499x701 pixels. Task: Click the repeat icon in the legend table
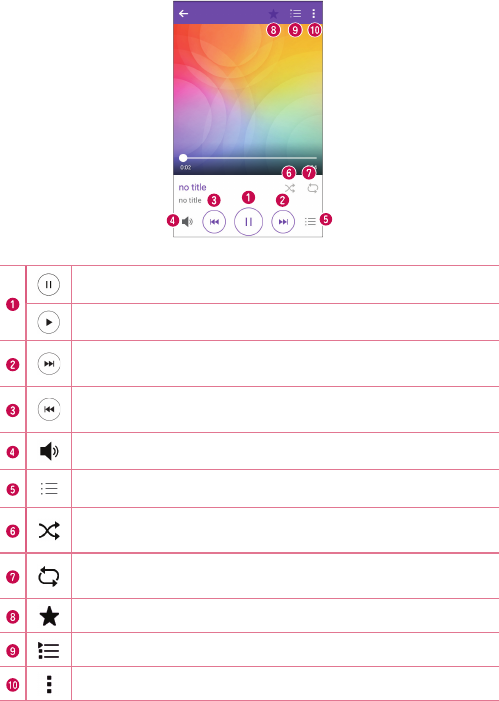(49, 576)
